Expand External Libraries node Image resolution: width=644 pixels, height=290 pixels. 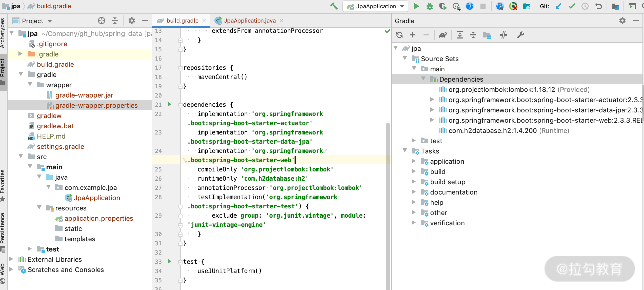coord(11,259)
